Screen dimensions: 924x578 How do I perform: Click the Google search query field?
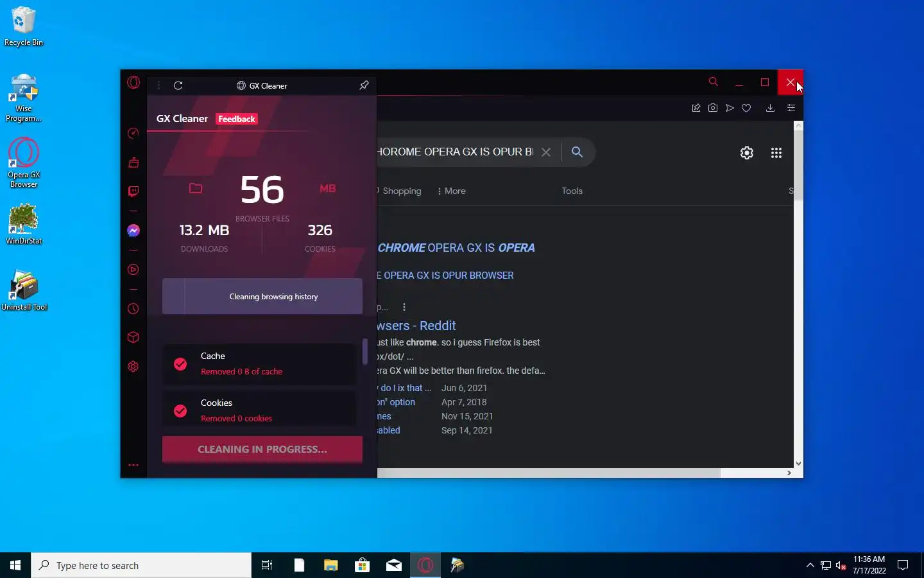[x=456, y=152]
